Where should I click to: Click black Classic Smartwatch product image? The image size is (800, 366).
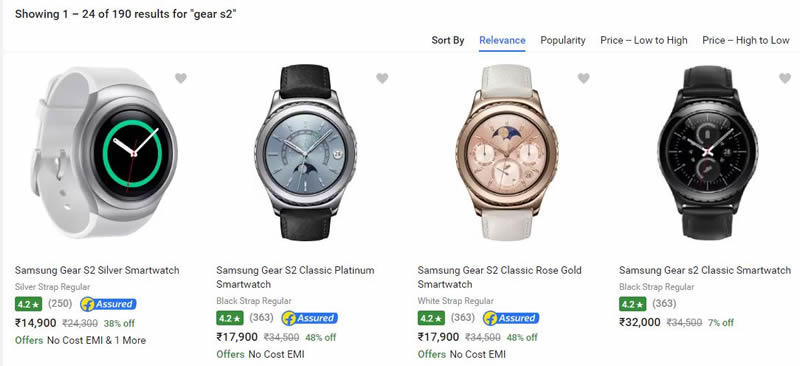(x=708, y=152)
